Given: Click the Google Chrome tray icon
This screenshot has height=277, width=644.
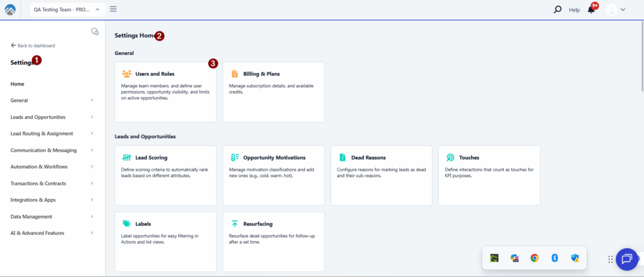Looking at the screenshot, I should pos(534,258).
